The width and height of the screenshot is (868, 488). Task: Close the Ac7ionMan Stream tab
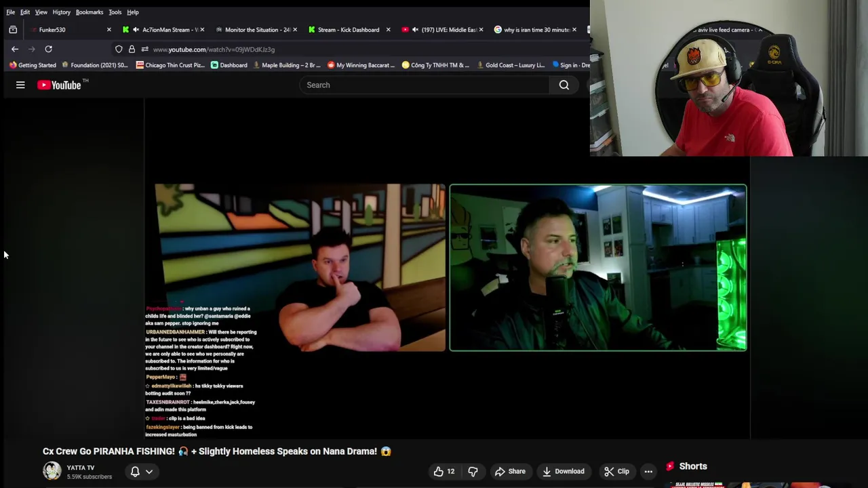pos(202,30)
